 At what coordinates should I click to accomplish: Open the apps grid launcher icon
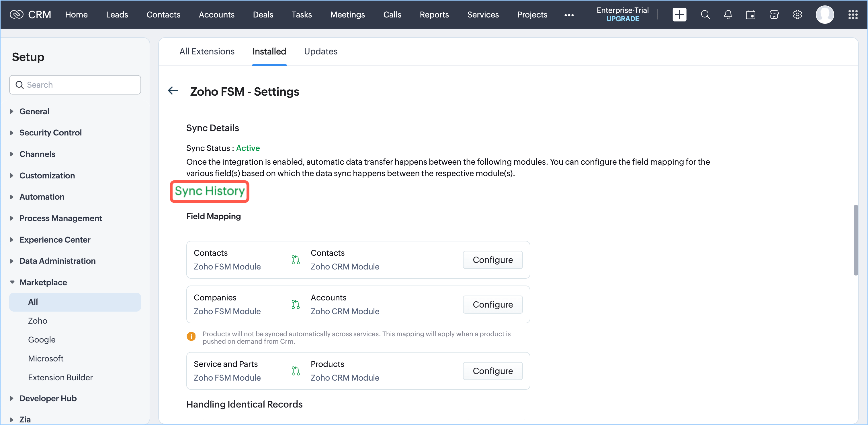(x=853, y=15)
